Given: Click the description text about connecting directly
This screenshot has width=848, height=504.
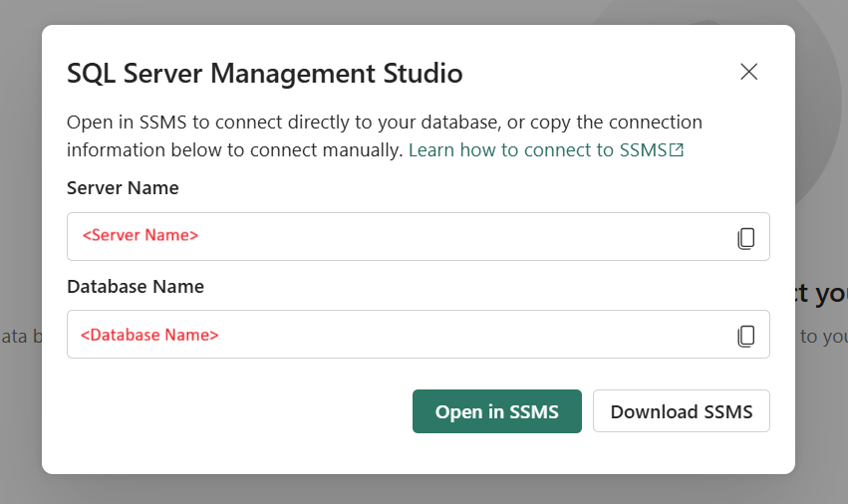Looking at the screenshot, I should [x=384, y=123].
